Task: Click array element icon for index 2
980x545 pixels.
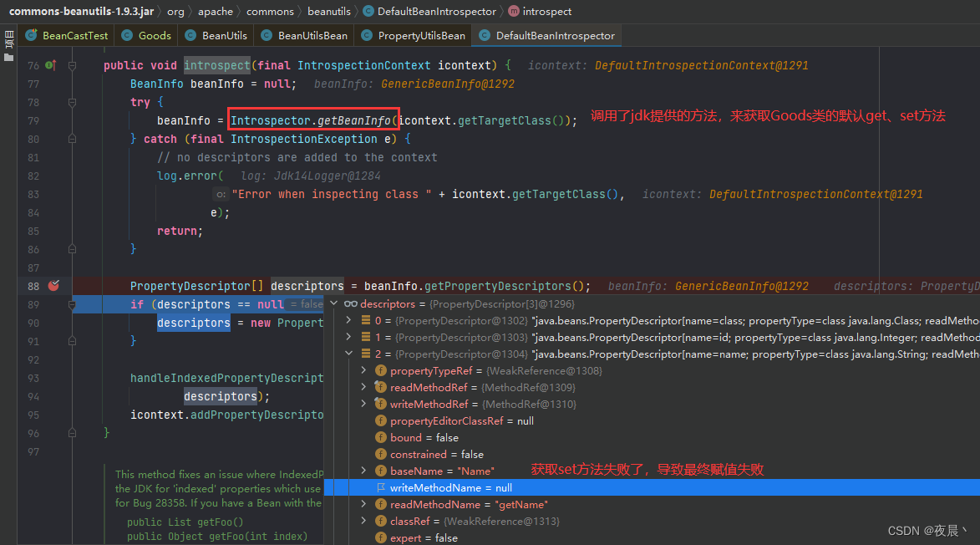Action: [366, 354]
